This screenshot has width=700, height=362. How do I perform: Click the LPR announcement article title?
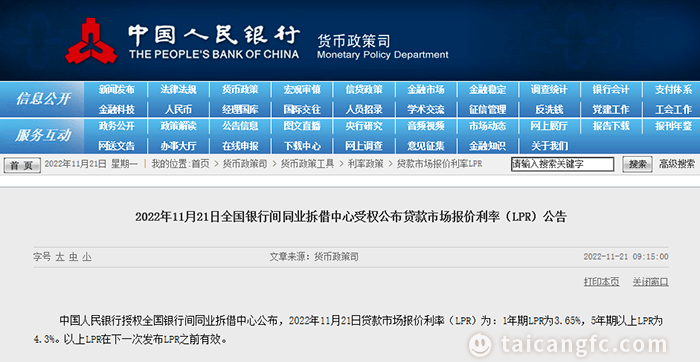[x=351, y=217]
